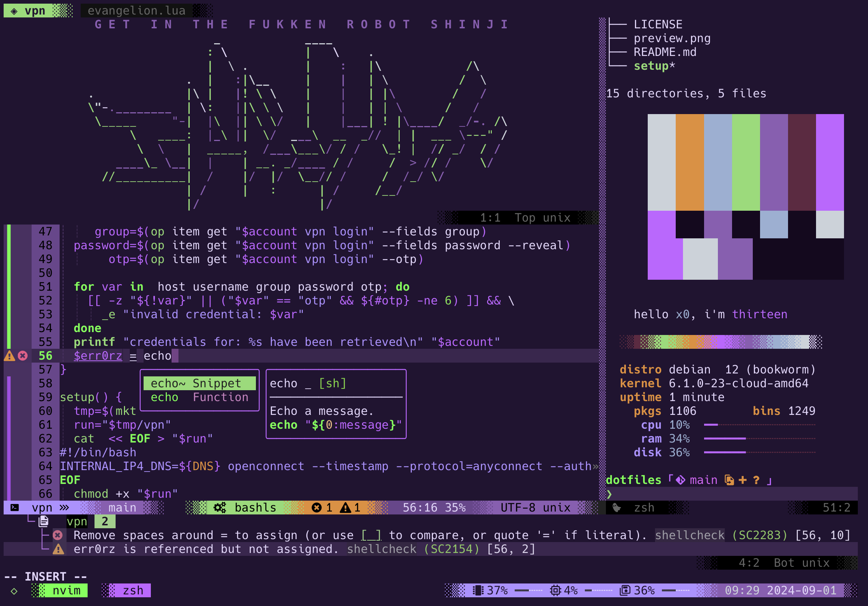Click the file icon in trouble list
The width and height of the screenshot is (868, 606).
pos(44,521)
